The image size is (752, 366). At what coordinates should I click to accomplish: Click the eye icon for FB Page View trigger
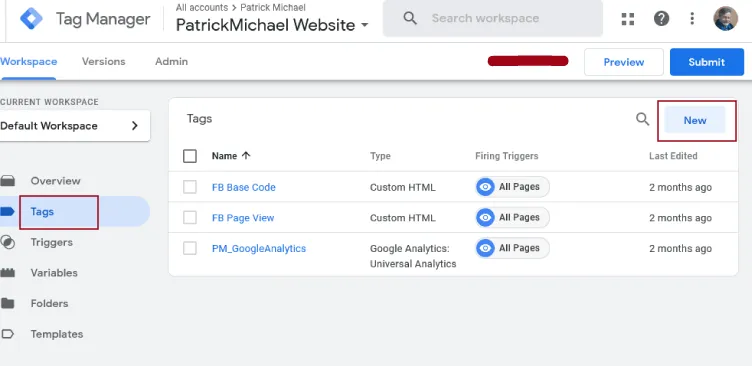[x=485, y=218]
